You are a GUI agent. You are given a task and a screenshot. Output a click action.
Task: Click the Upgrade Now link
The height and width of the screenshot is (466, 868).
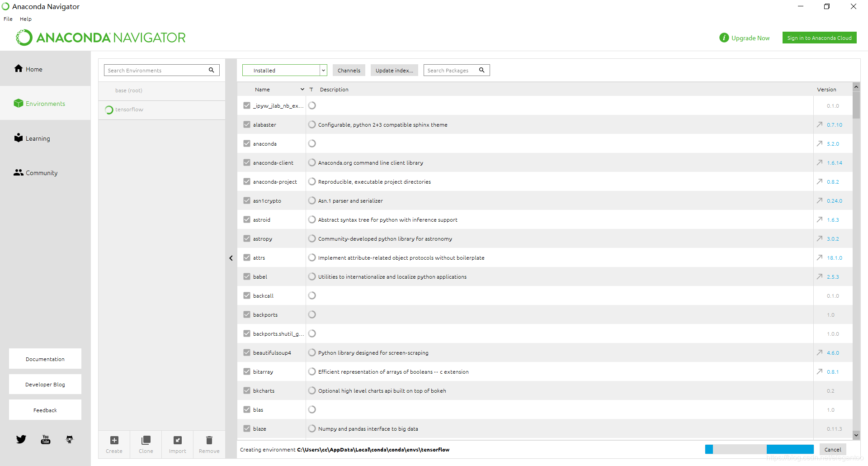[750, 38]
